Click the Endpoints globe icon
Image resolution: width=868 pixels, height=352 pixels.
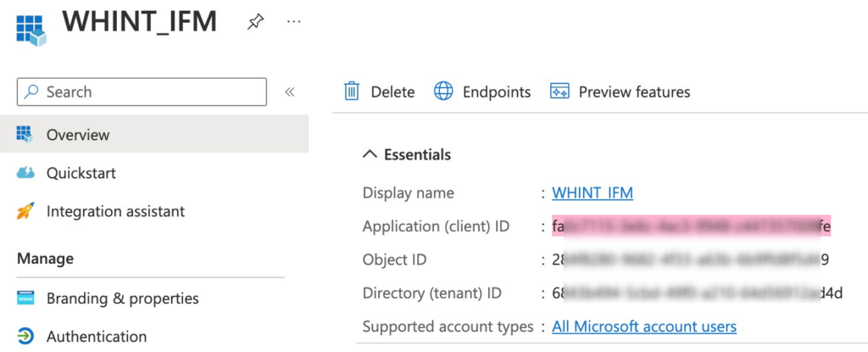coord(443,92)
